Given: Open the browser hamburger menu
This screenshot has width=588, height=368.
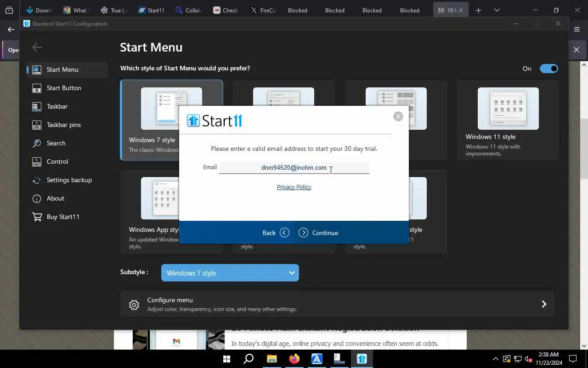Looking at the screenshot, I should tap(577, 29).
